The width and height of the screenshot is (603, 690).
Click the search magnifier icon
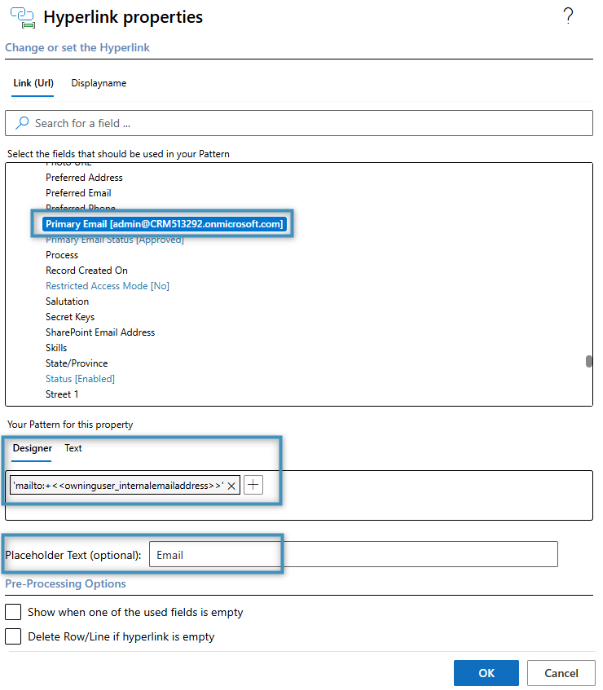[x=22, y=123]
